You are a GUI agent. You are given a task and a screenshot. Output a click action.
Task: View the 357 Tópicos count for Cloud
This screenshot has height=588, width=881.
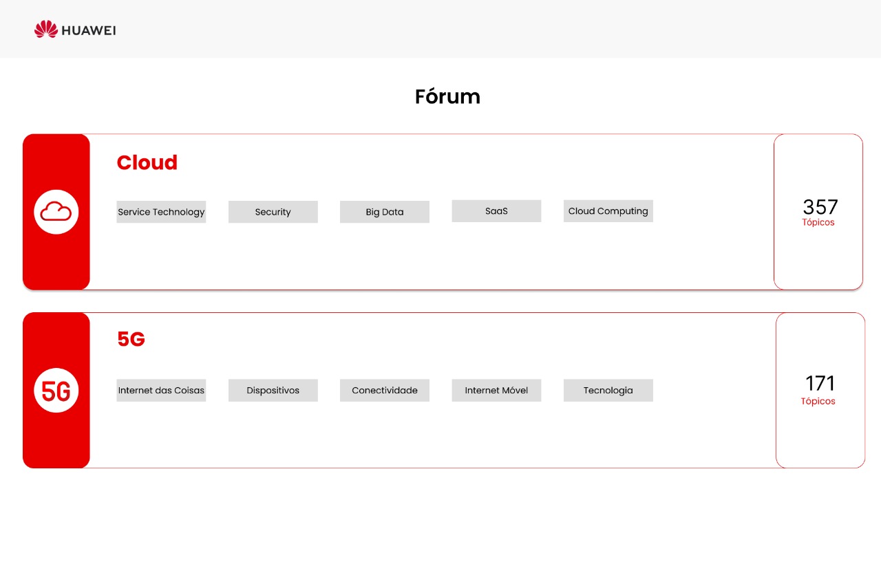click(818, 212)
